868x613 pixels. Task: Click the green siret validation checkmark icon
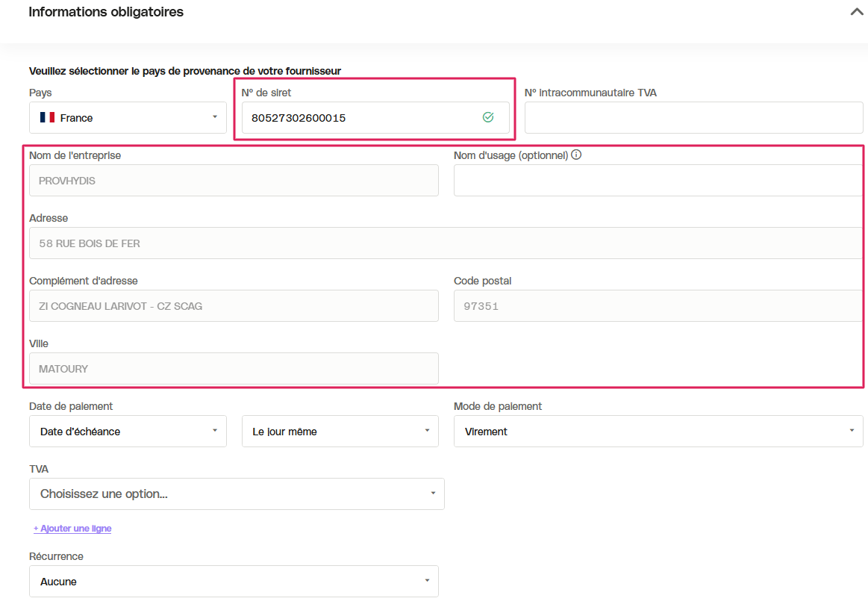click(487, 116)
